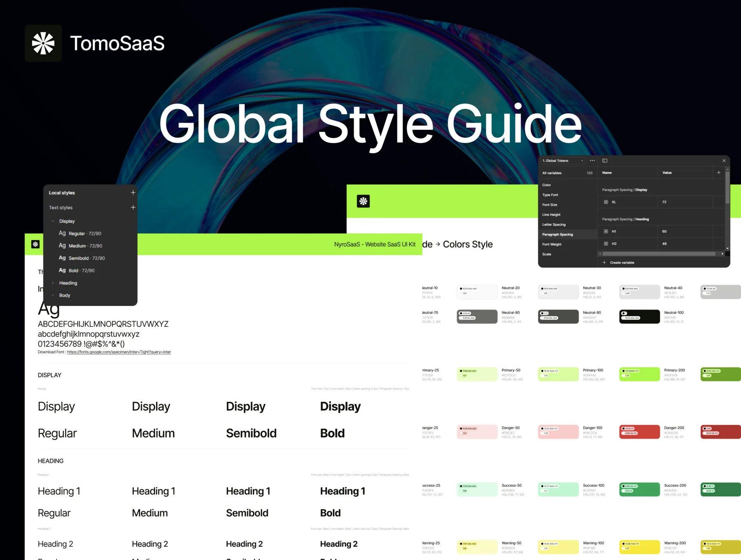Viewport: 741px width, 560px height.
Task: Click the Name column header
Action: 607,173
